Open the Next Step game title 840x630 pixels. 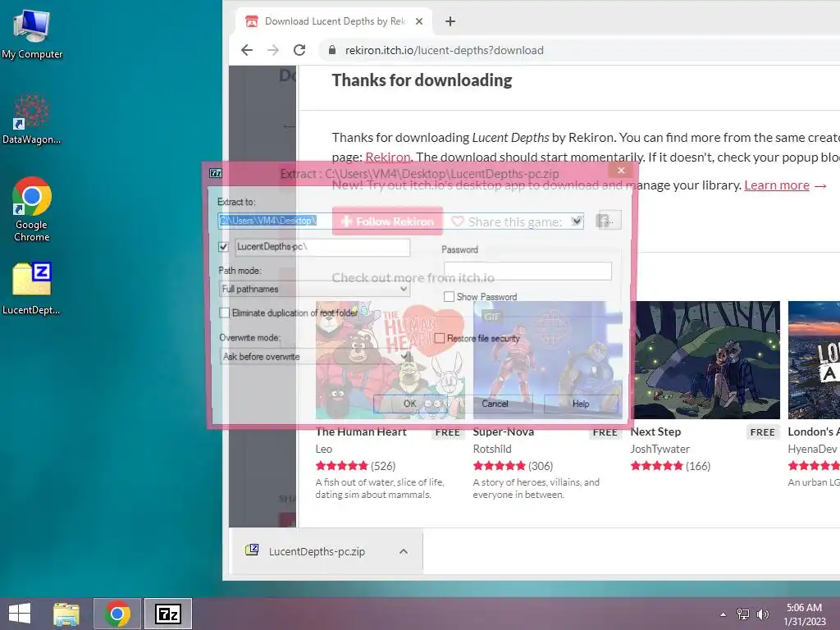(x=655, y=431)
